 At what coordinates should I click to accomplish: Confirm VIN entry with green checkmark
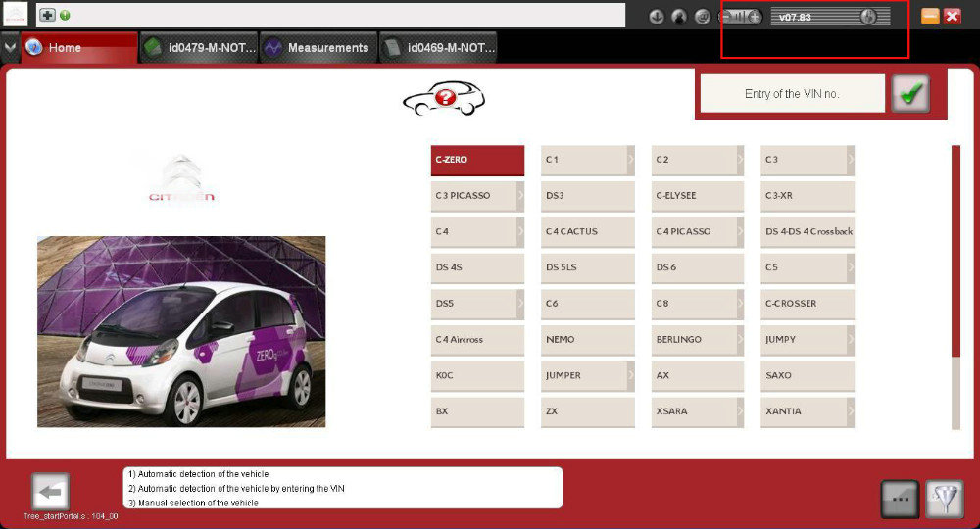[910, 94]
